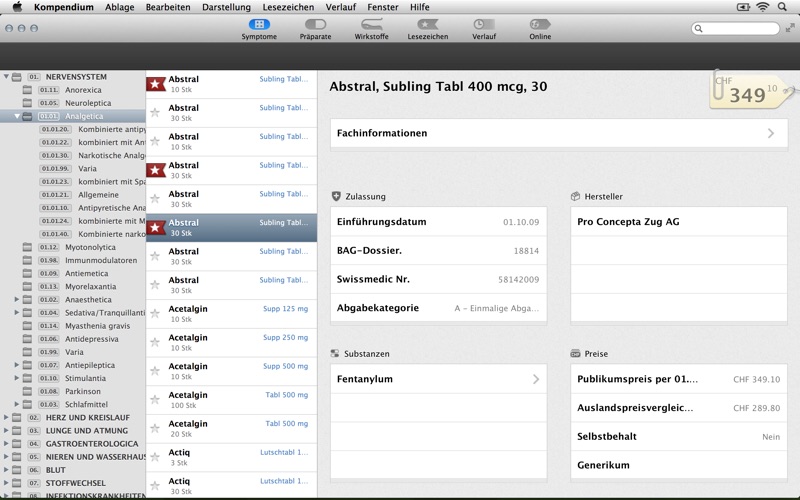This screenshot has width=800, height=500.
Task: Select the STOFFWECHSEL category
Action: pos(76,483)
